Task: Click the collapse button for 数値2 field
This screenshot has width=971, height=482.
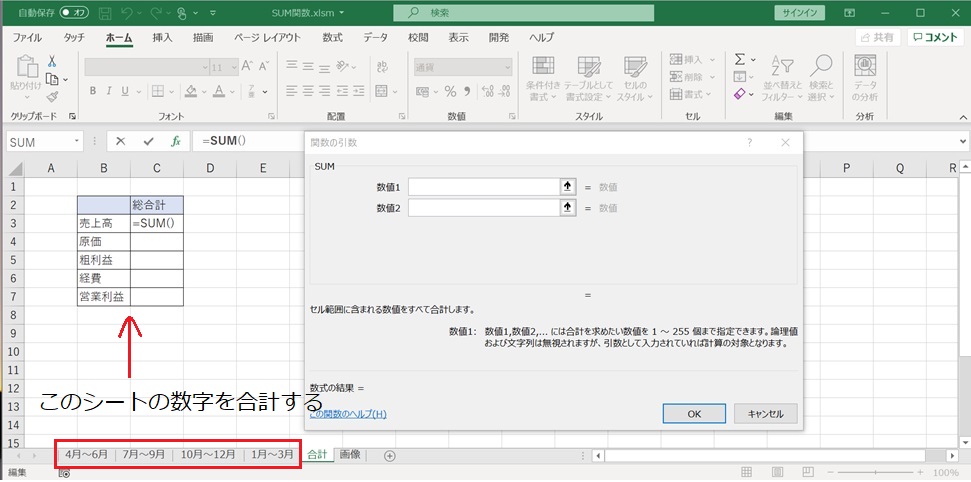Action: [568, 207]
